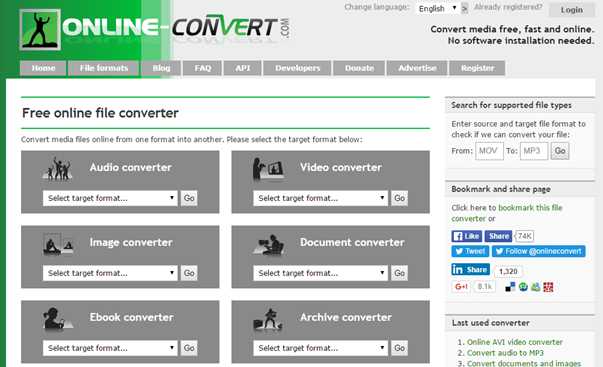This screenshot has height=367, width=603.
Task: Click the Audio converter silhouette icon
Action: [58, 168]
